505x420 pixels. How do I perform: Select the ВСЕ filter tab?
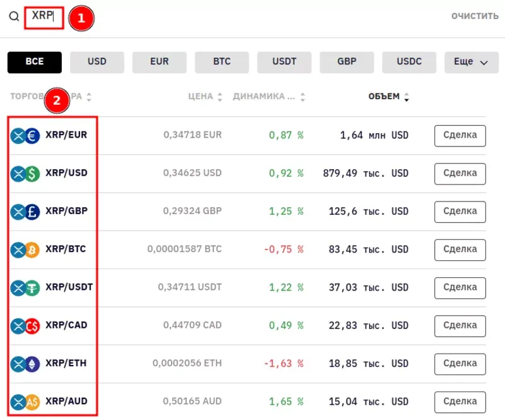tap(35, 62)
